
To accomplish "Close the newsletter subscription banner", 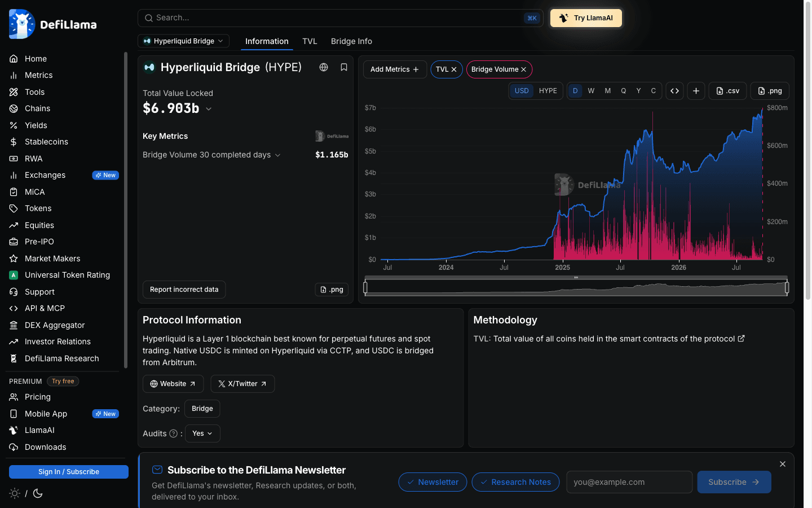I will click(x=783, y=464).
